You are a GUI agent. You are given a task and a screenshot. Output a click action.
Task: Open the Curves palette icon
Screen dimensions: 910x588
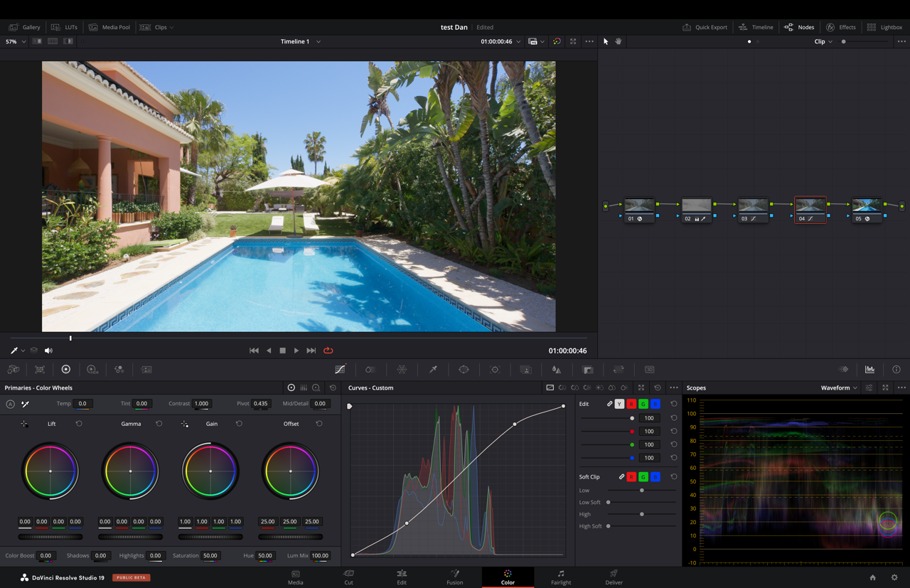tap(340, 370)
